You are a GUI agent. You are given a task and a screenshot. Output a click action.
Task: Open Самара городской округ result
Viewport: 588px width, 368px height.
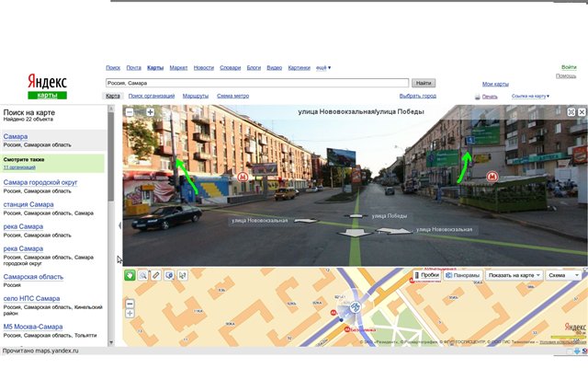[40, 182]
